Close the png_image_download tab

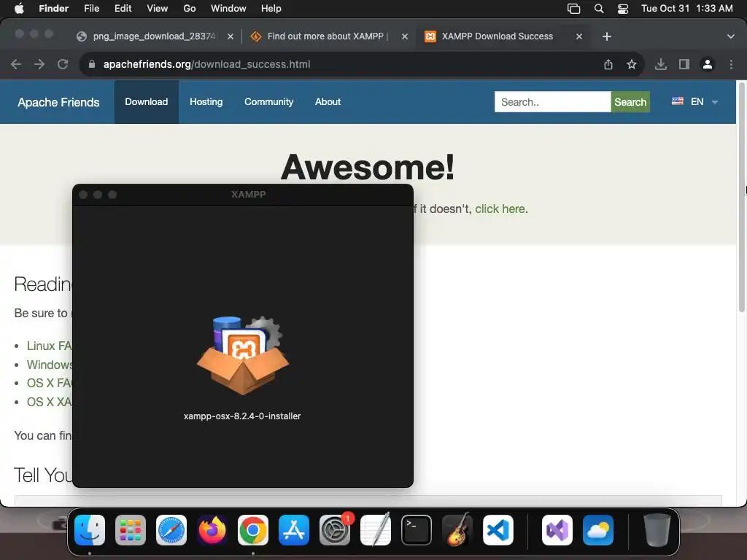click(x=231, y=36)
